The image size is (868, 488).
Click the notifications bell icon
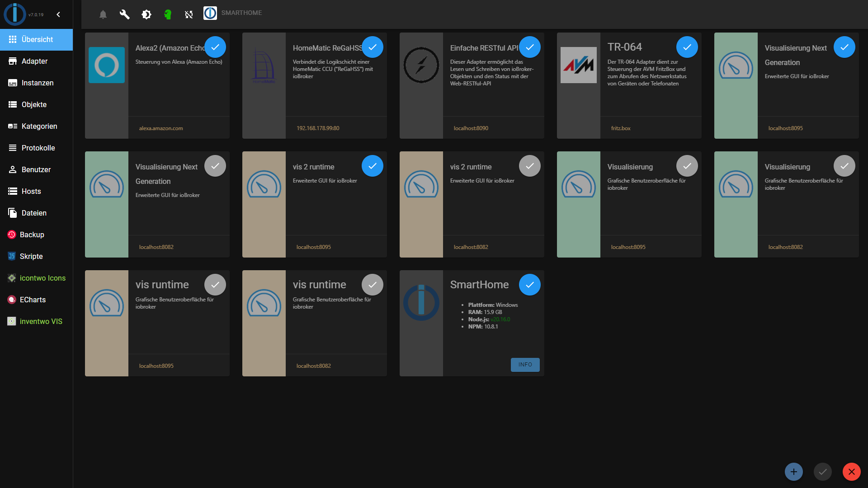point(103,14)
